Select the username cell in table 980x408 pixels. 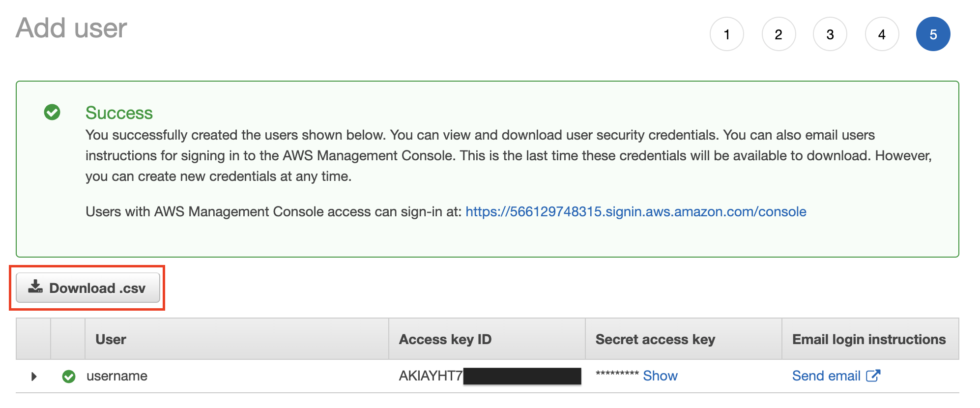coord(117,376)
